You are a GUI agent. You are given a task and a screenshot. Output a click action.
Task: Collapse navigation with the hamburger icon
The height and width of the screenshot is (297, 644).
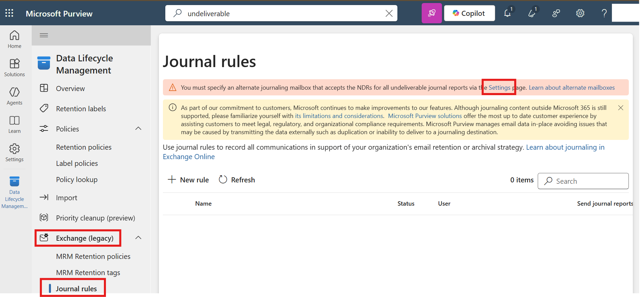[44, 35]
